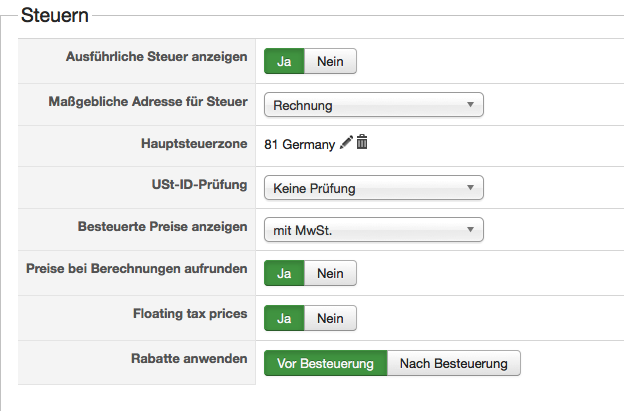Viewport: 624px width, 411px height.
Task: Select Ja for Floating tax prices
Action: tap(283, 318)
